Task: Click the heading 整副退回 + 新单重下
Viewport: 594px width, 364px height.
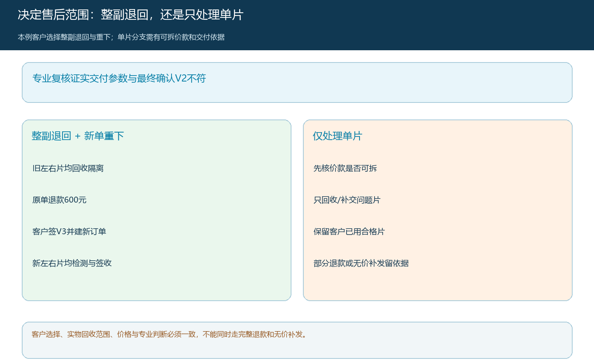Action: pos(78,136)
